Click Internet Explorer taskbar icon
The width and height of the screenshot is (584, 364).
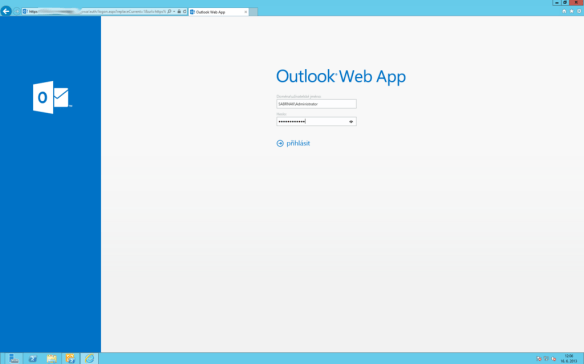click(89, 358)
